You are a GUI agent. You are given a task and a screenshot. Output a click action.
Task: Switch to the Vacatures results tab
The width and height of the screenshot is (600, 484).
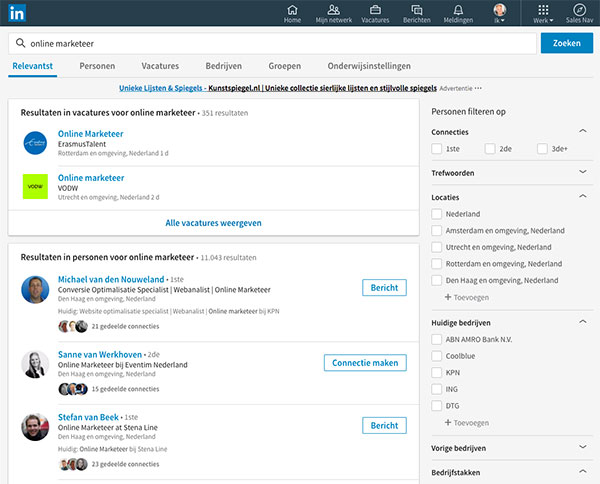[160, 66]
